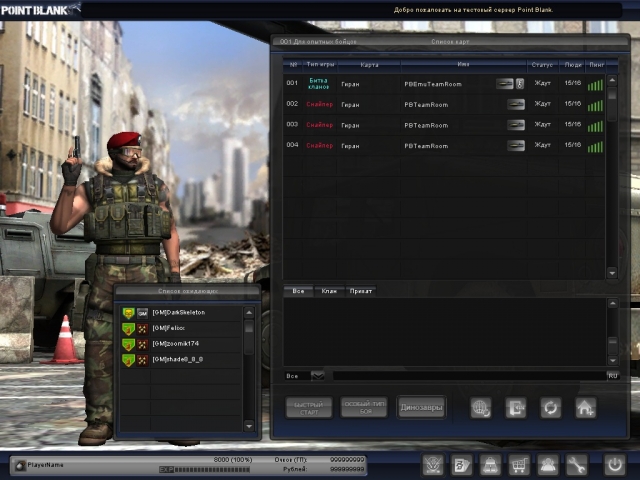This screenshot has height=480, width=640.
Task: Sort rooms by the Пинг column header
Action: click(597, 65)
